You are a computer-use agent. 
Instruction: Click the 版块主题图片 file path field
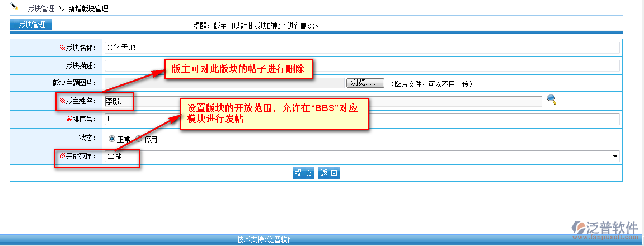point(225,83)
